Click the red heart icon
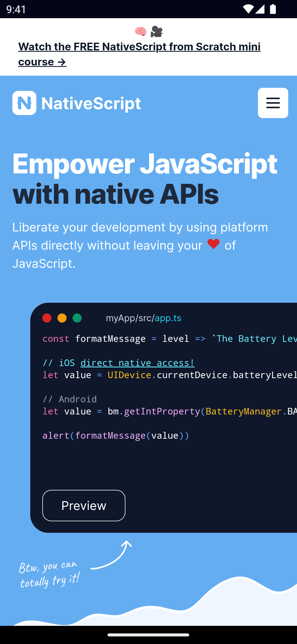The image size is (297, 644). pyautogui.click(x=213, y=244)
